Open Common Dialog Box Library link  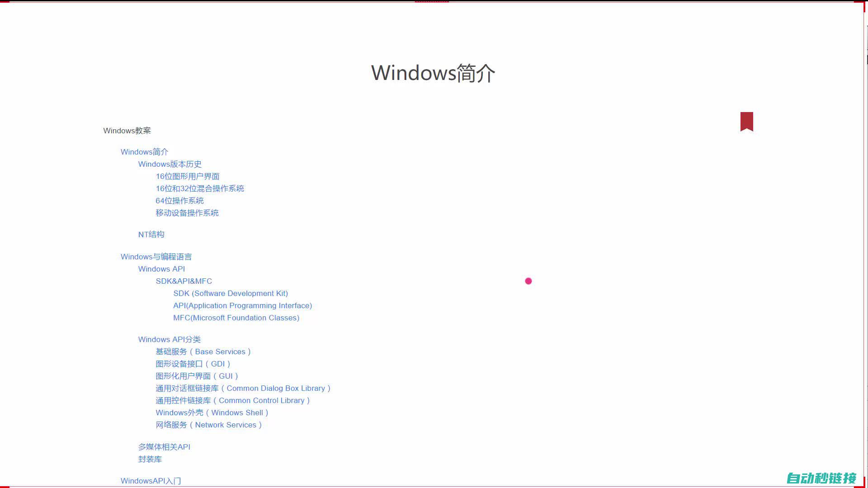[x=243, y=388]
